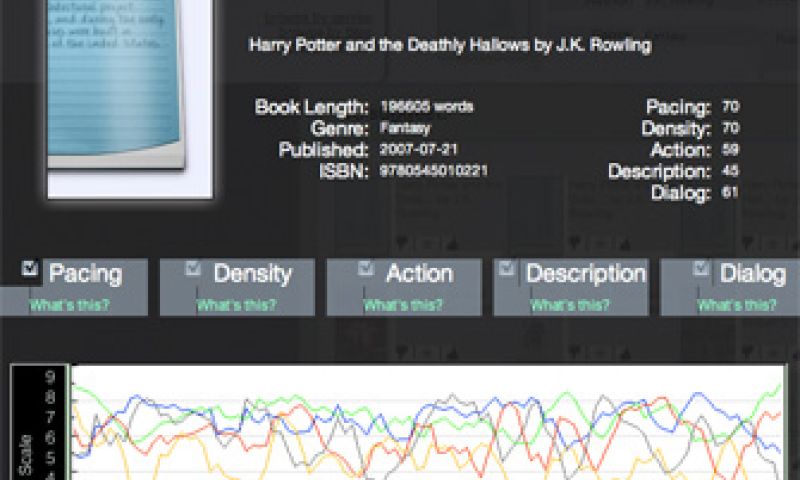Click the book cover thumbnail

[x=130, y=95]
